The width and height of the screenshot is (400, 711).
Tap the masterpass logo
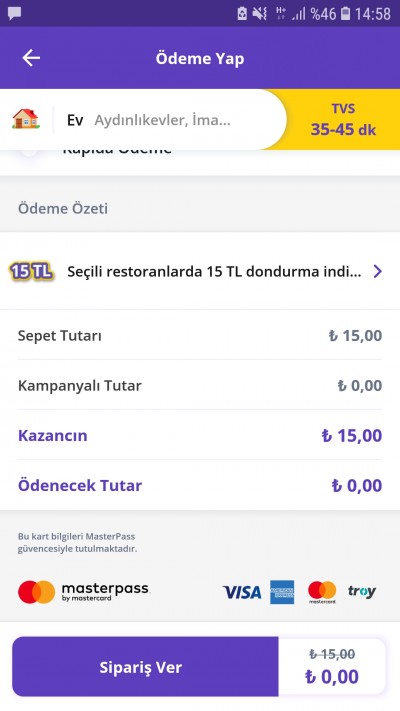point(84,592)
